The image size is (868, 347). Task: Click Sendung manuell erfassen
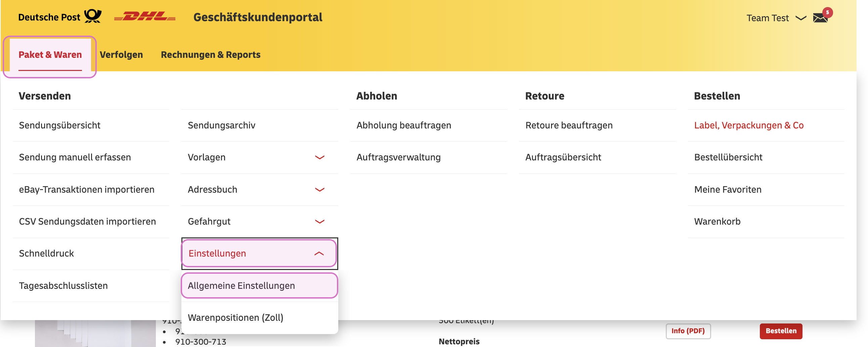[75, 157]
